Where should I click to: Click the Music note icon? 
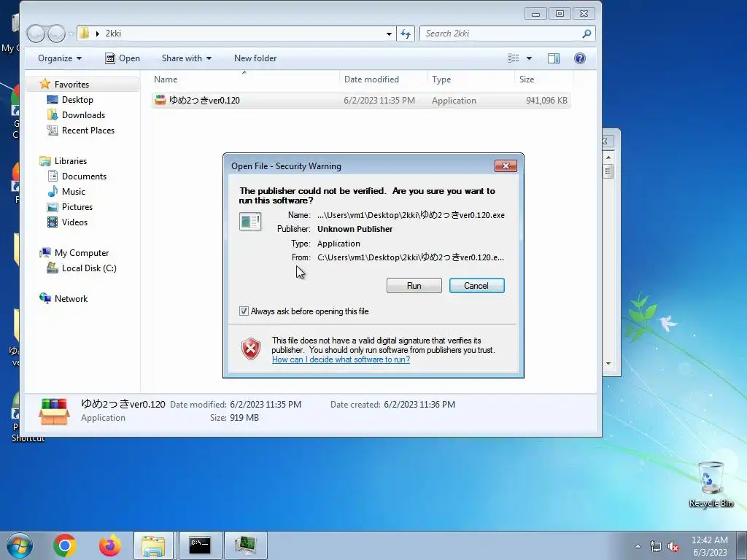coord(53,191)
